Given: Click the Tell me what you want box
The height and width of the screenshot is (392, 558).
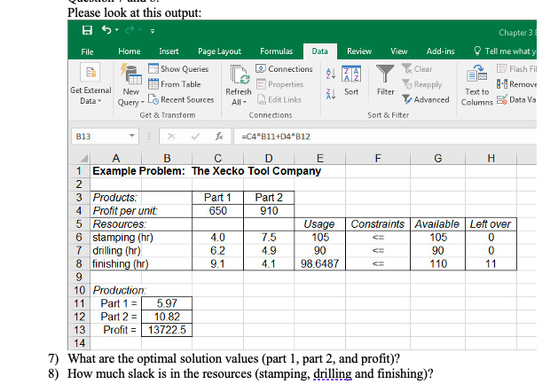Looking at the screenshot, I should click(x=505, y=51).
